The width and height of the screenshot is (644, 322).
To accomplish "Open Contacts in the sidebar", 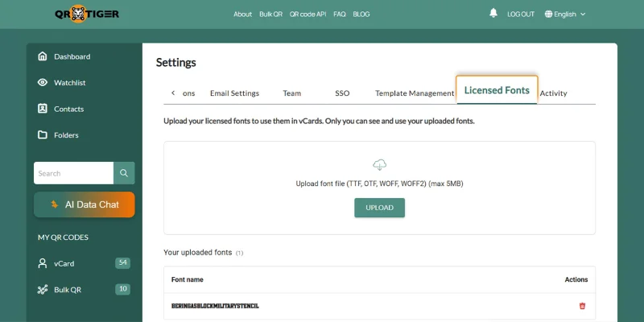I will pos(68,109).
